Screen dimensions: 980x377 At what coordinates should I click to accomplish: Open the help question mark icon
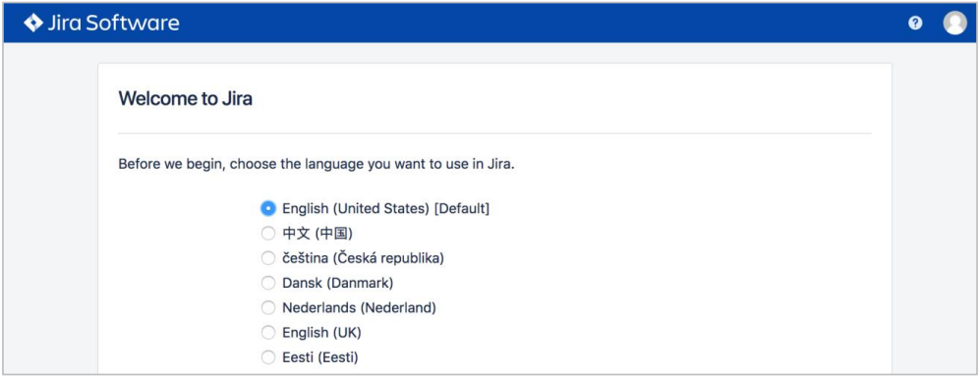point(915,24)
